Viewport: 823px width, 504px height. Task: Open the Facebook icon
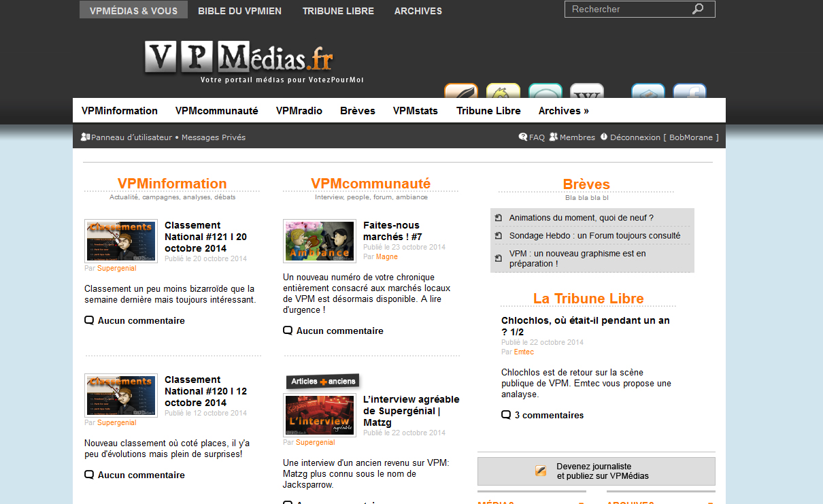(690, 91)
